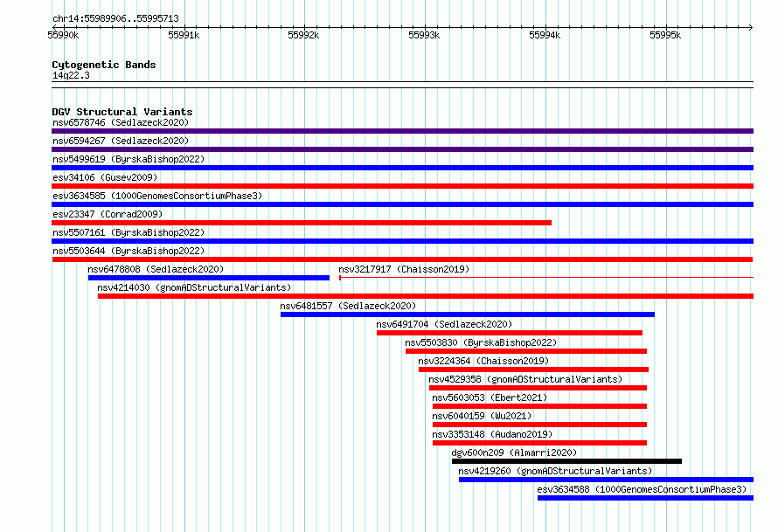Select the blue bar for nsv5499619
The image size is (778, 532).
coord(402,168)
